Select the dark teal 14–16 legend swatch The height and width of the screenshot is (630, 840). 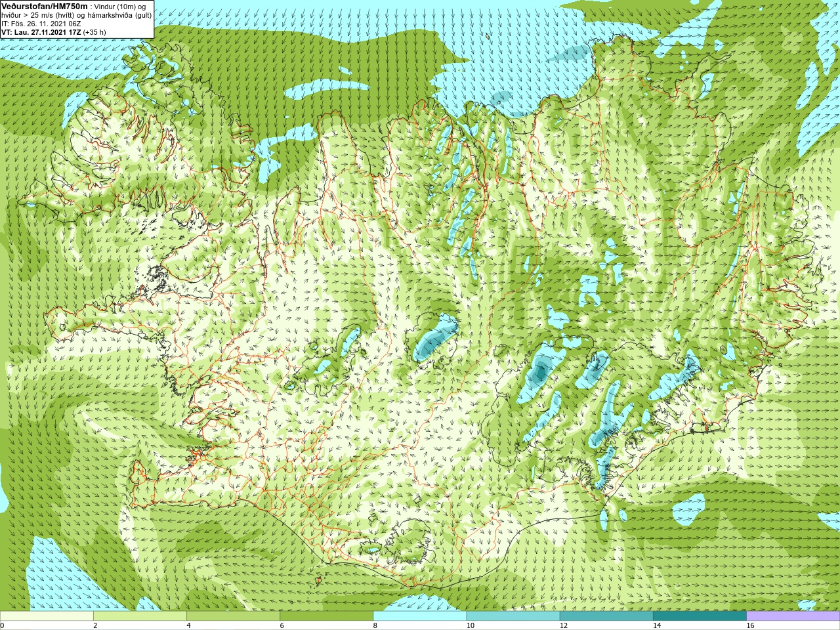coord(700,616)
